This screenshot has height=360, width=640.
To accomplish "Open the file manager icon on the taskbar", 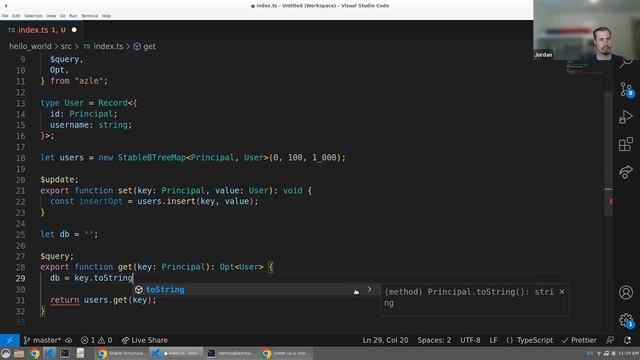I will click(x=19, y=353).
